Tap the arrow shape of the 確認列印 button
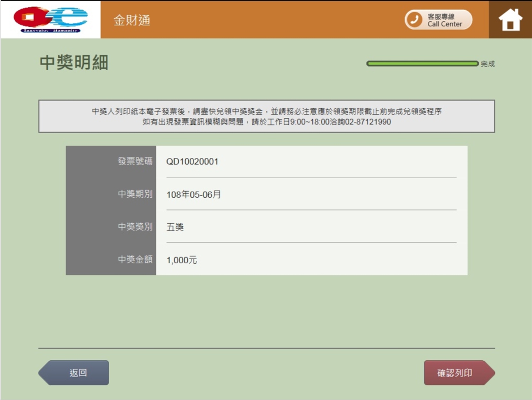 (488, 372)
